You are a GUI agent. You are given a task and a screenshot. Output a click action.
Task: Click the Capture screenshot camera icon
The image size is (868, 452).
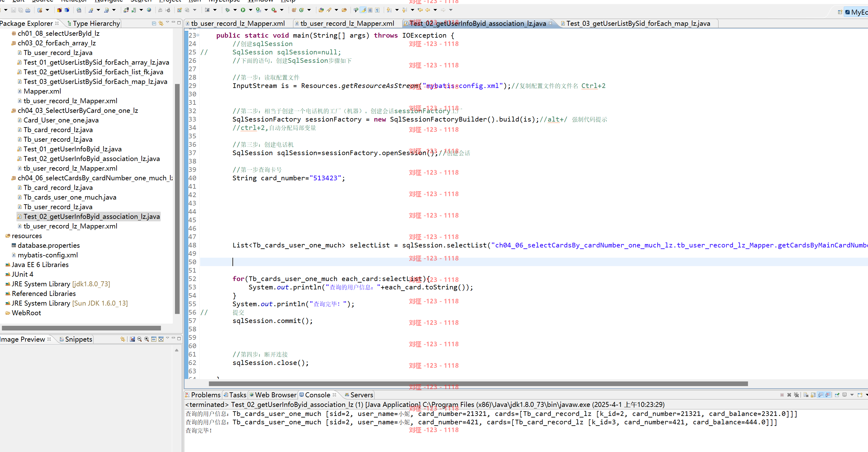(207, 10)
